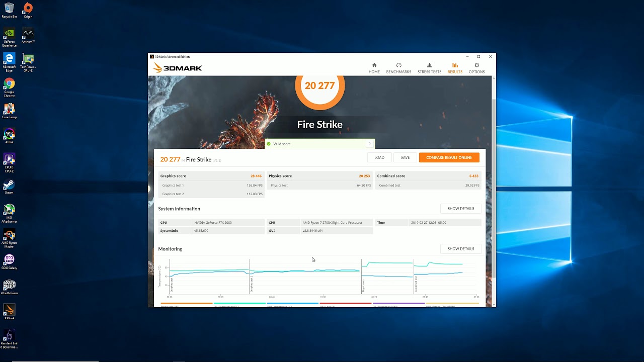Image resolution: width=644 pixels, height=362 pixels.
Task: Click the Combined score value 6 433
Action: pos(473,176)
